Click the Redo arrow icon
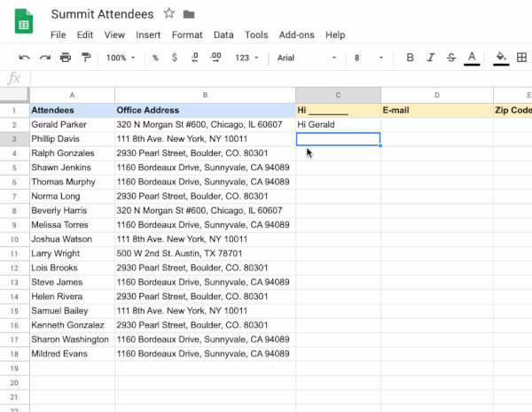The image size is (532, 412). (45, 58)
